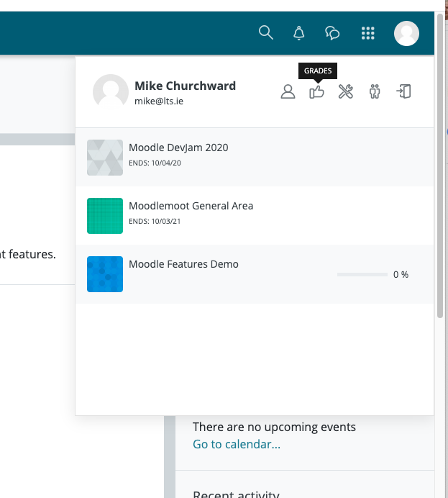Click the page vertical scrollbar
This screenshot has height=498, width=448.
pyautogui.click(x=440, y=165)
